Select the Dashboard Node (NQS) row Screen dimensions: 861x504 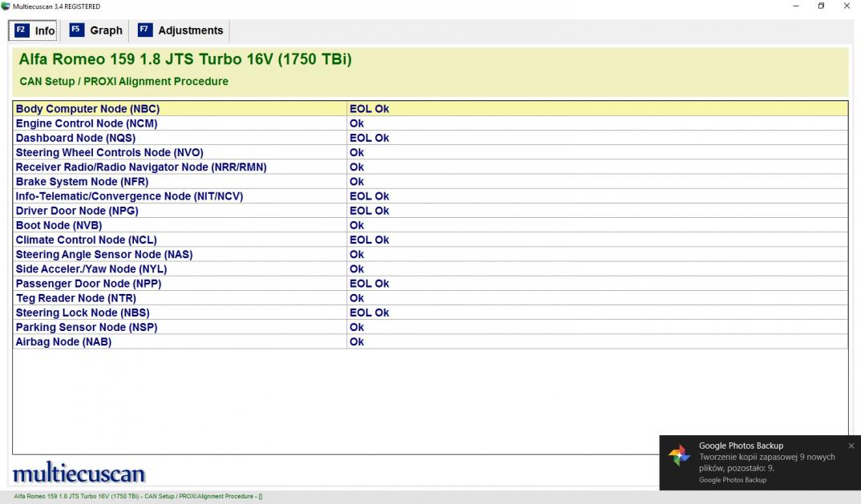[x=430, y=138]
